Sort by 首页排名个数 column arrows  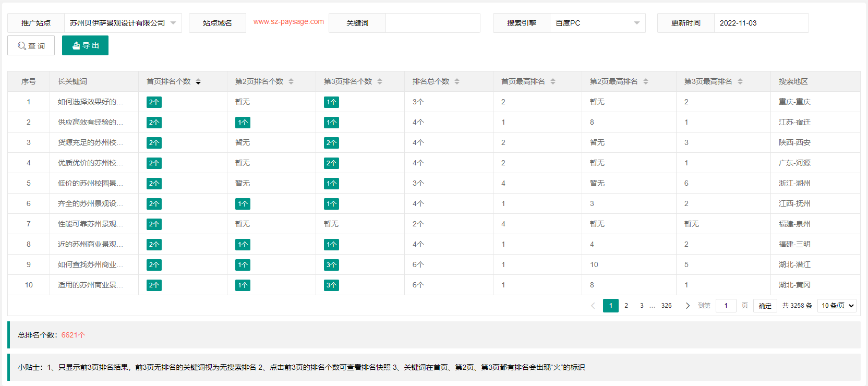tap(198, 82)
